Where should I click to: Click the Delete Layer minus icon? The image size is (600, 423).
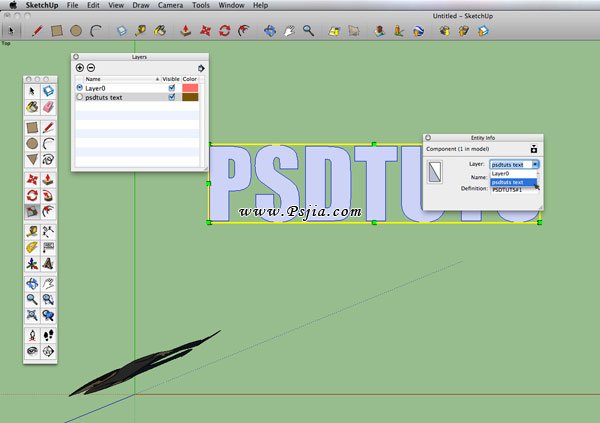(92, 68)
